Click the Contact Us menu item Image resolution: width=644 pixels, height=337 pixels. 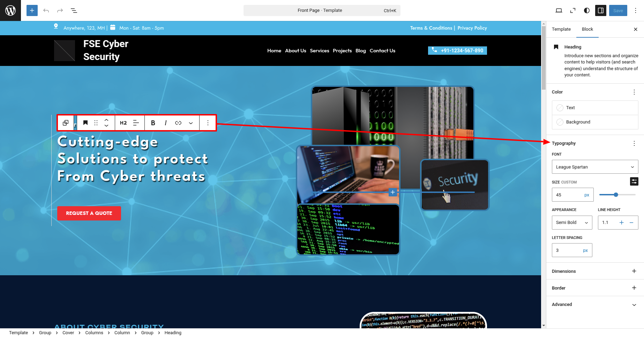click(382, 51)
